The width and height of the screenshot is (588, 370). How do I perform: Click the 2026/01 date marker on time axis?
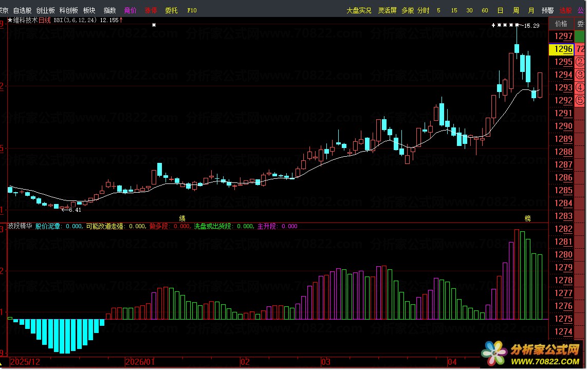[x=140, y=362]
